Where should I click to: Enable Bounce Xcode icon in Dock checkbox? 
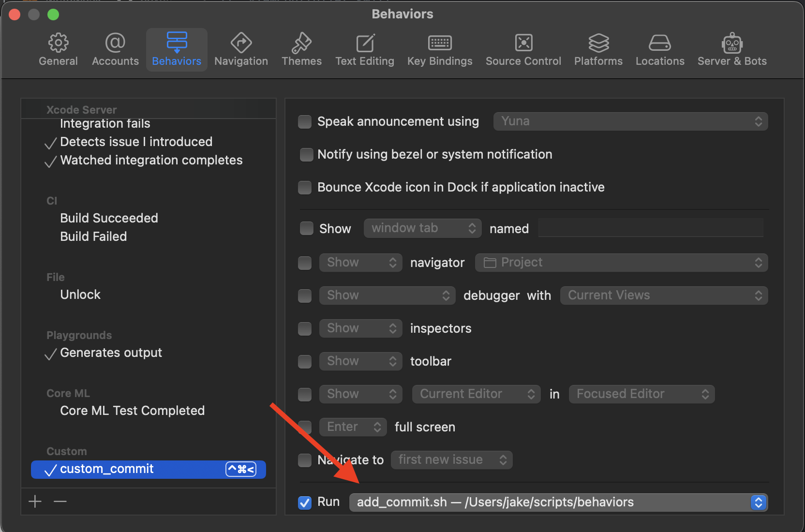point(305,188)
